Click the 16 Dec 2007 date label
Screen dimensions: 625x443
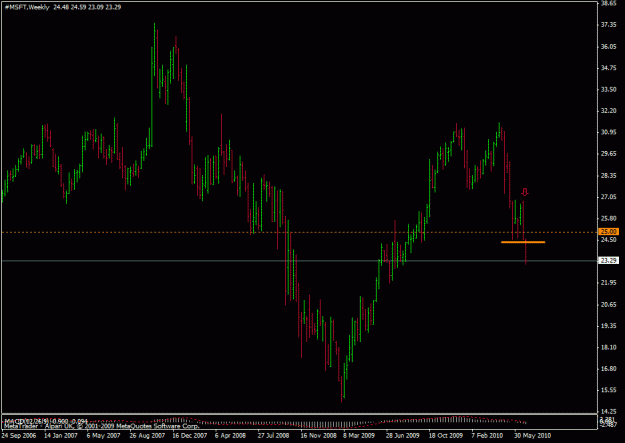click(x=190, y=435)
